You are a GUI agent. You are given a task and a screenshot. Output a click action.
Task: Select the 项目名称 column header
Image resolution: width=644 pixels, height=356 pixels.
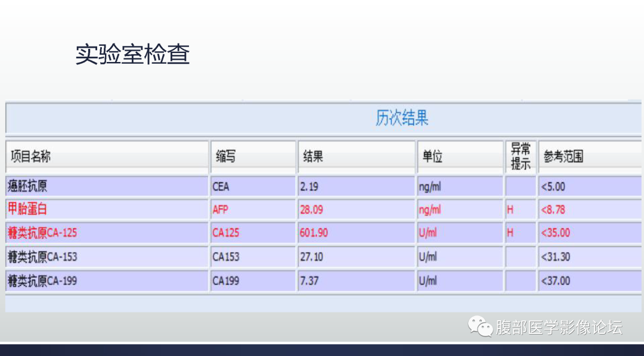(107, 156)
